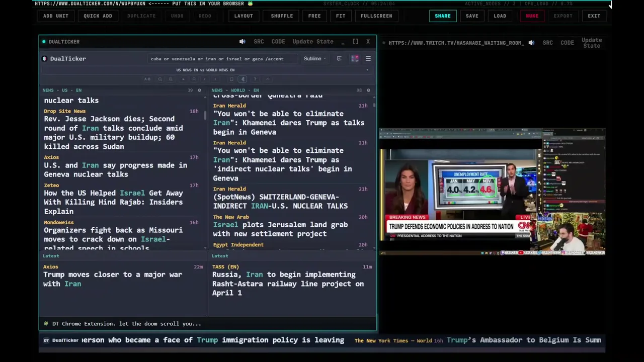Click the double-chevron collapse icon in toolbar
The height and width of the screenshot is (362, 644).
point(194,79)
